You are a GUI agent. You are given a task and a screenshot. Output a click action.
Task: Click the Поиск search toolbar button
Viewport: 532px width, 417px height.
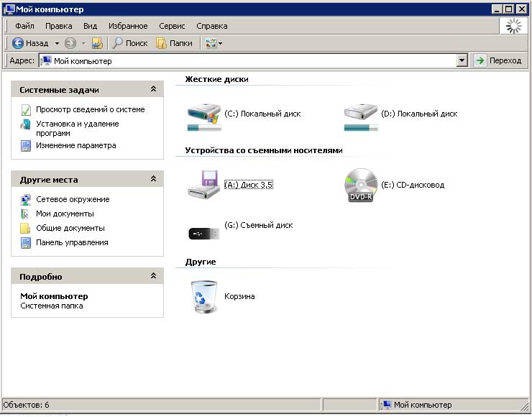tap(129, 43)
